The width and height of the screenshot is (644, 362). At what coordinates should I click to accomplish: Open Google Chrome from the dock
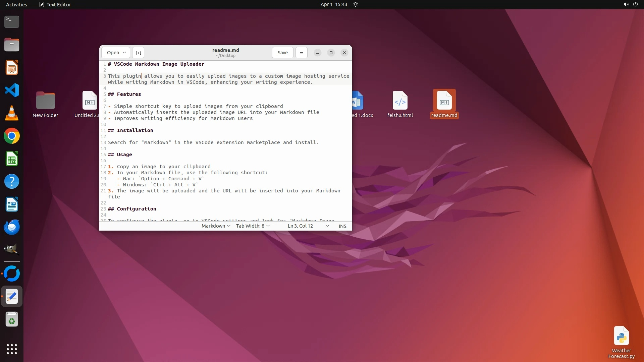tap(12, 136)
